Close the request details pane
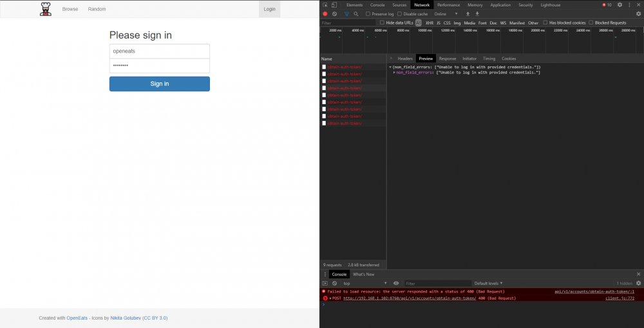 point(391,59)
